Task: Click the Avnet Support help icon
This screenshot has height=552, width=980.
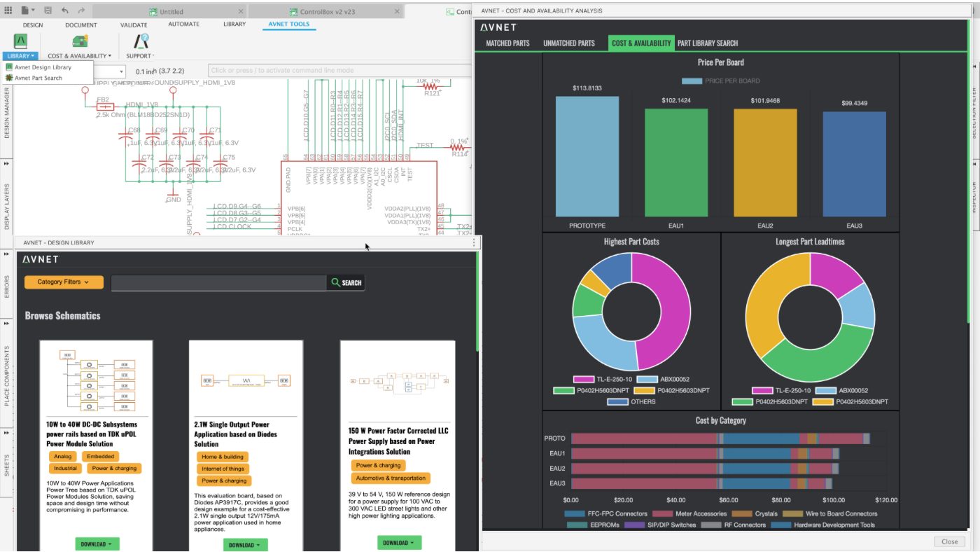Action: coord(141,41)
